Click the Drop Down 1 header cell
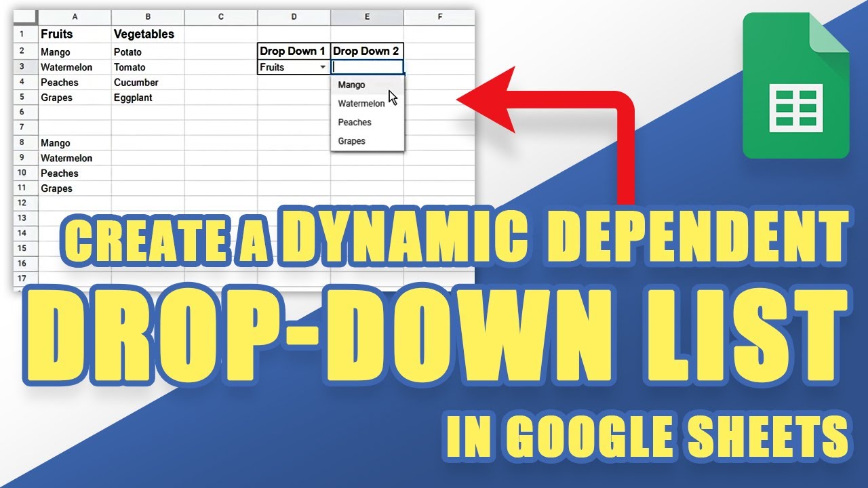 (x=294, y=52)
